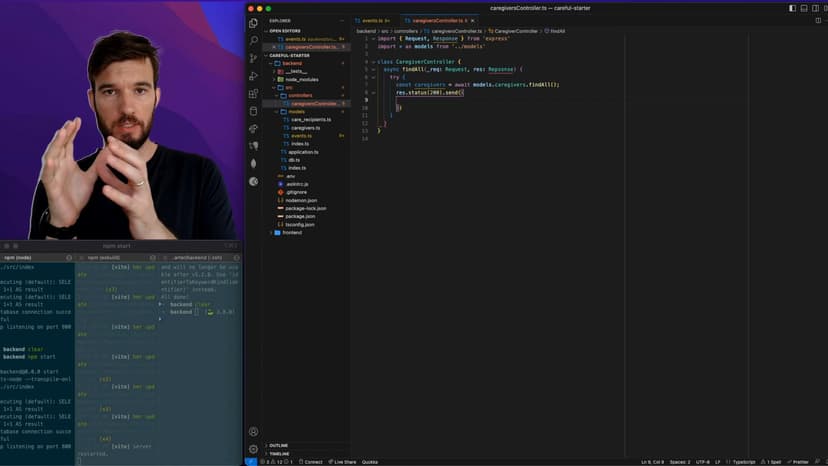Switch to the events.ts editor tab
The width and height of the screenshot is (828, 466).
[374, 20]
